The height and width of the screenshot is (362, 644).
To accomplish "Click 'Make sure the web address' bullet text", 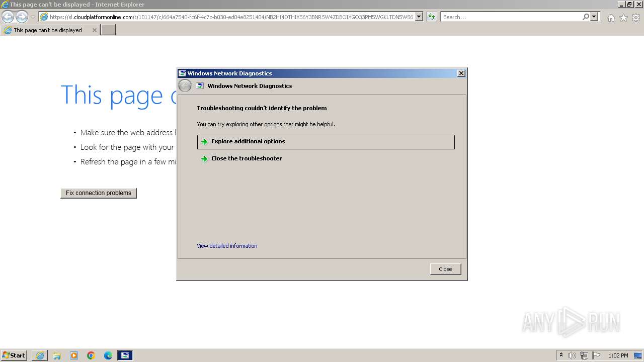I will (128, 133).
